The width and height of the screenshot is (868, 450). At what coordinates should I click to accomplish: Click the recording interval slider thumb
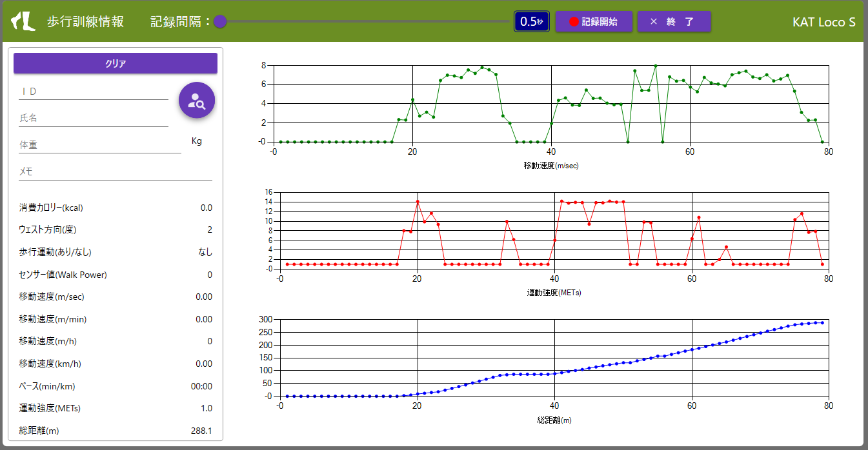tap(220, 21)
